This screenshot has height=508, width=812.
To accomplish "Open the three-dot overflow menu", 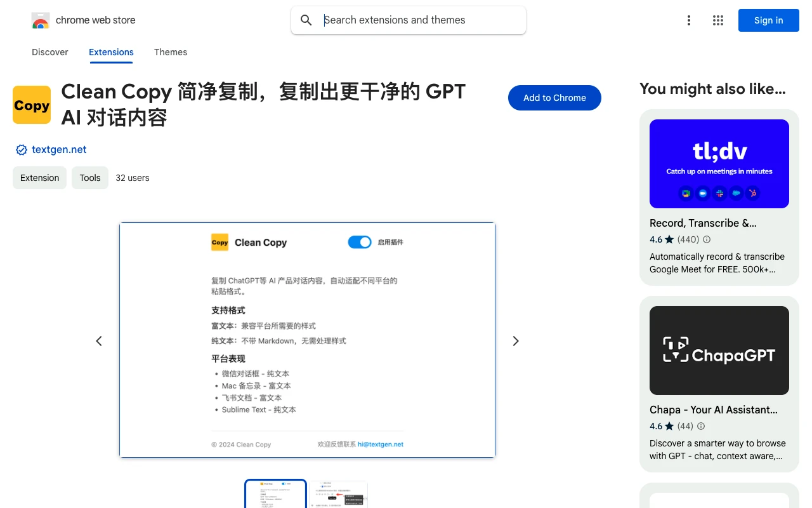I will [x=689, y=20].
